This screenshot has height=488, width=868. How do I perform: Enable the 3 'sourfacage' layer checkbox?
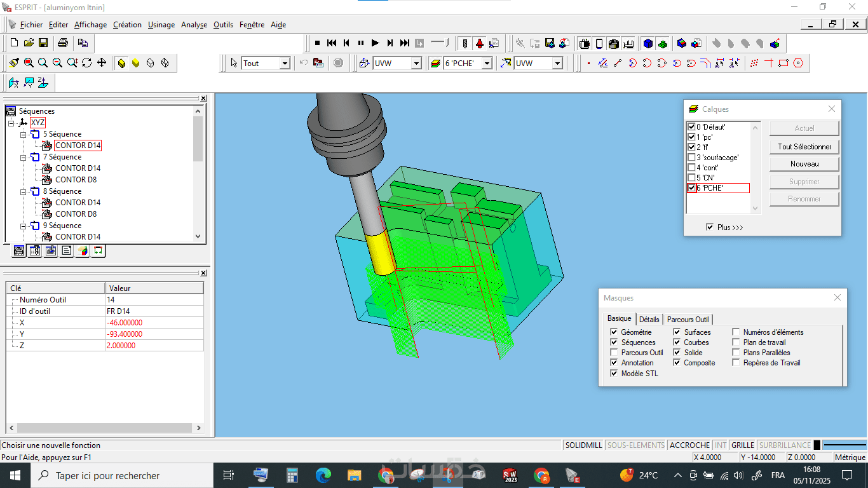tap(691, 157)
